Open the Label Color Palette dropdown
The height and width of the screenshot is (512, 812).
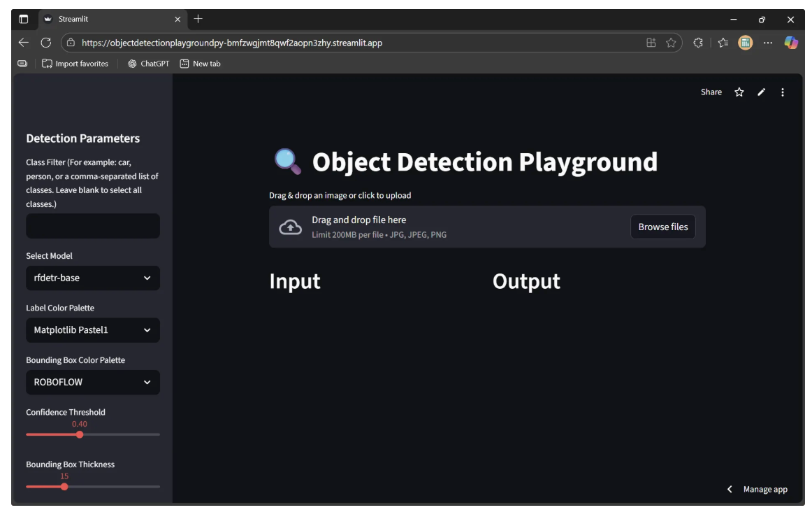pyautogui.click(x=93, y=330)
